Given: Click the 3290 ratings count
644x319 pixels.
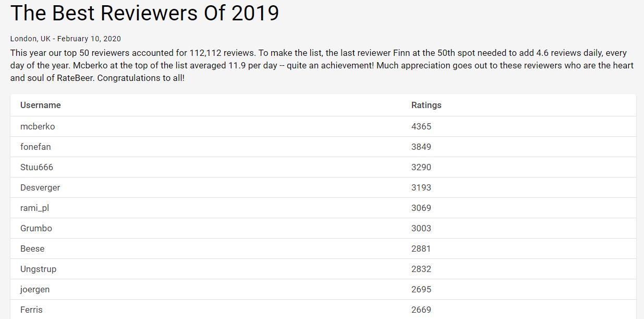Looking at the screenshot, I should point(421,167).
